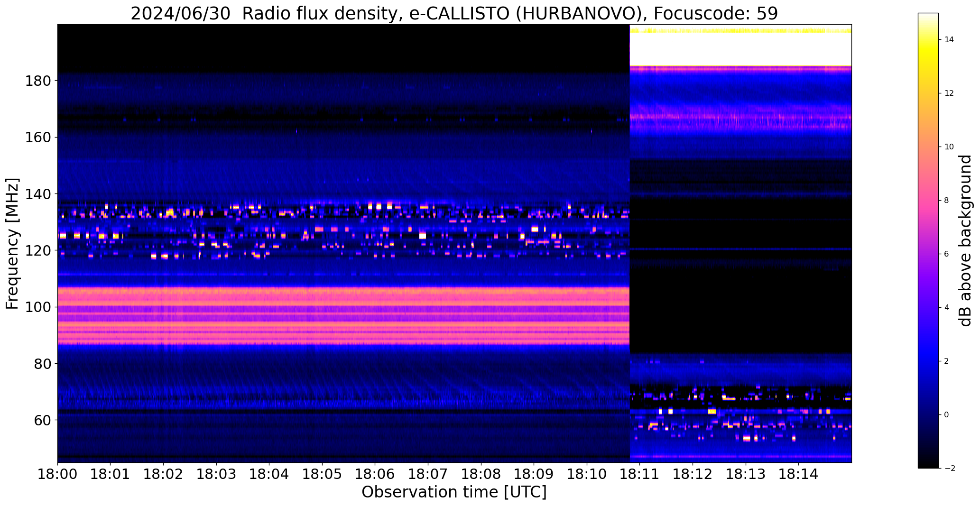Click the 140 MHz frequency tick label
Screen dimensions: 980x506
pyautogui.click(x=37, y=194)
